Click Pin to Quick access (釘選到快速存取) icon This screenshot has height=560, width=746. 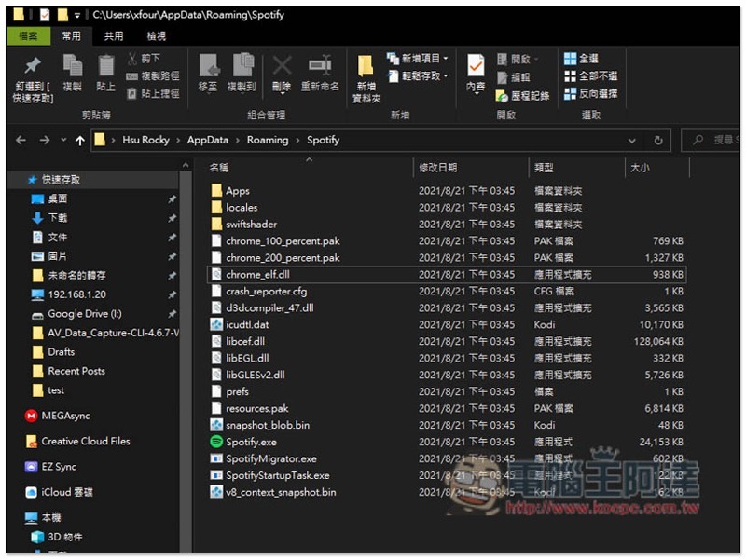click(33, 66)
